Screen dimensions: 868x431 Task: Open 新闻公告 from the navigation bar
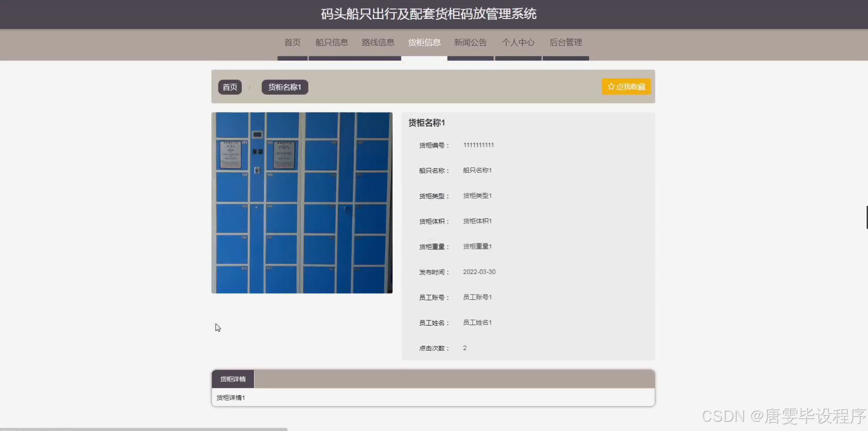point(470,43)
